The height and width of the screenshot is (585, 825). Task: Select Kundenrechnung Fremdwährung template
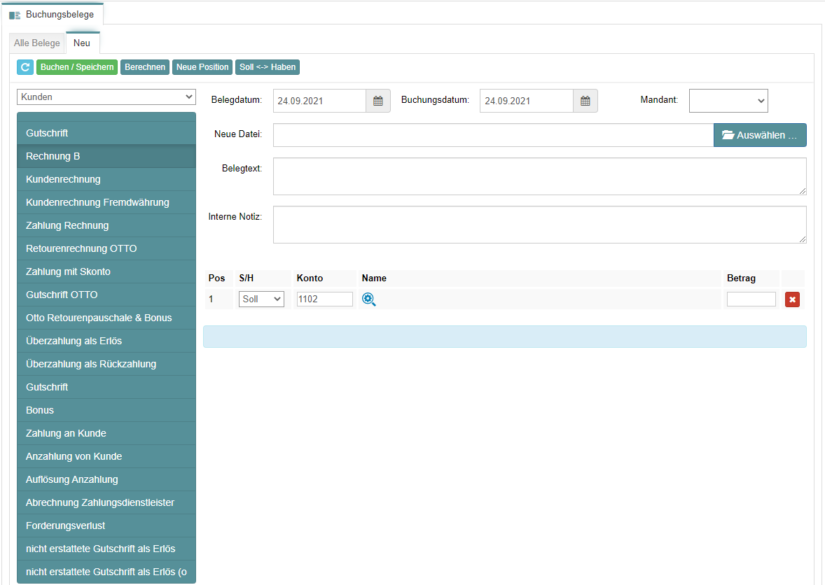(x=106, y=203)
